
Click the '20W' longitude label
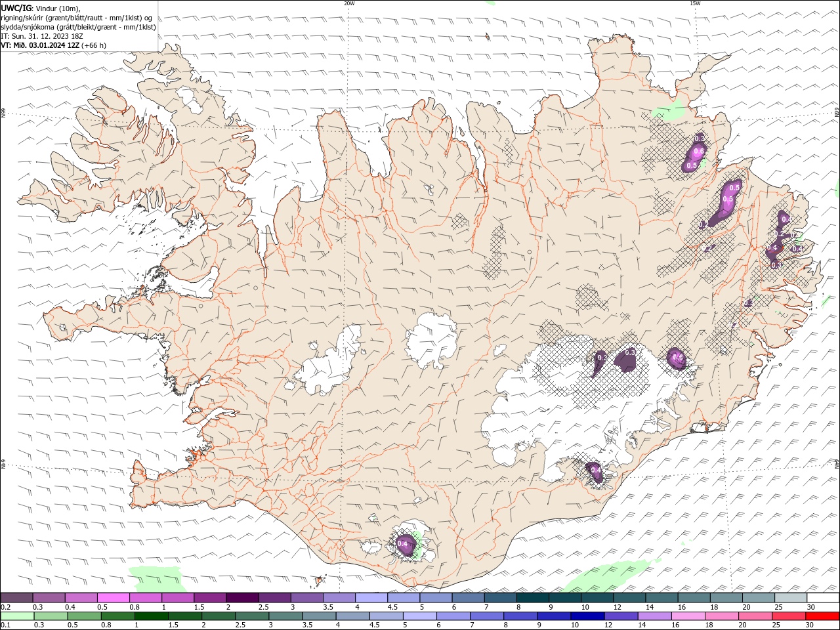tap(349, 3)
